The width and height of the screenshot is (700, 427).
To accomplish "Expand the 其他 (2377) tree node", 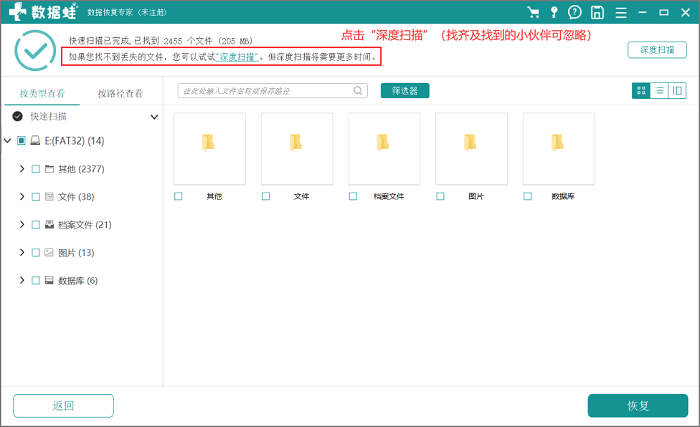I will 22,169.
